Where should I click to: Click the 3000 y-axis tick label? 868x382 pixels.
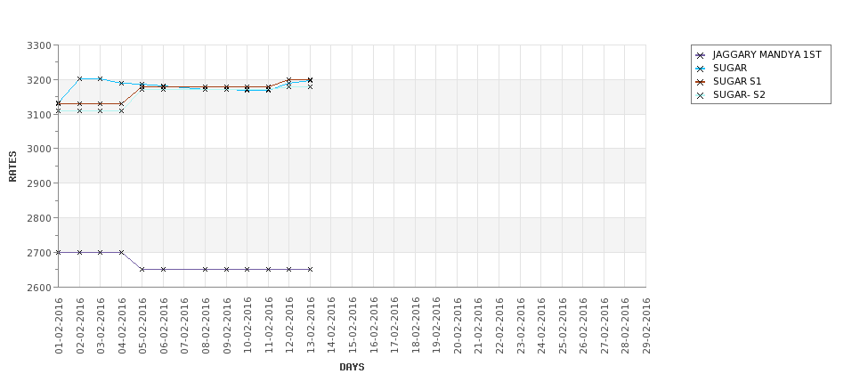click(x=39, y=149)
